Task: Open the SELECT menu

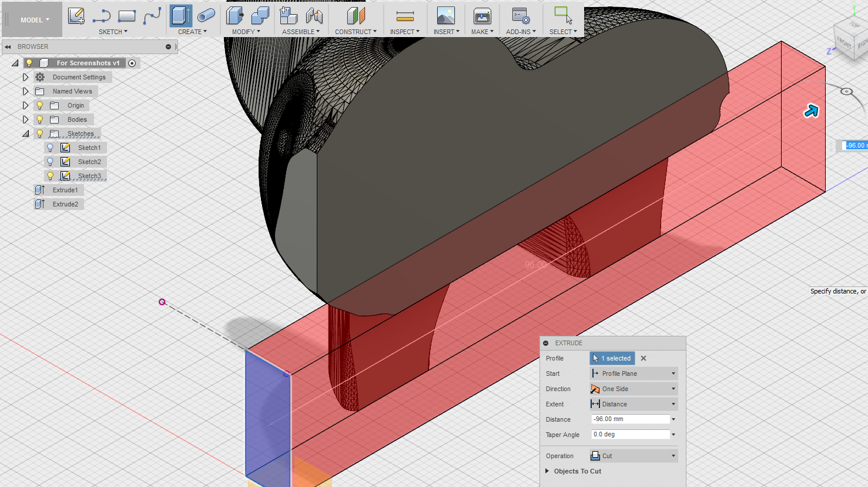Action: (x=563, y=32)
